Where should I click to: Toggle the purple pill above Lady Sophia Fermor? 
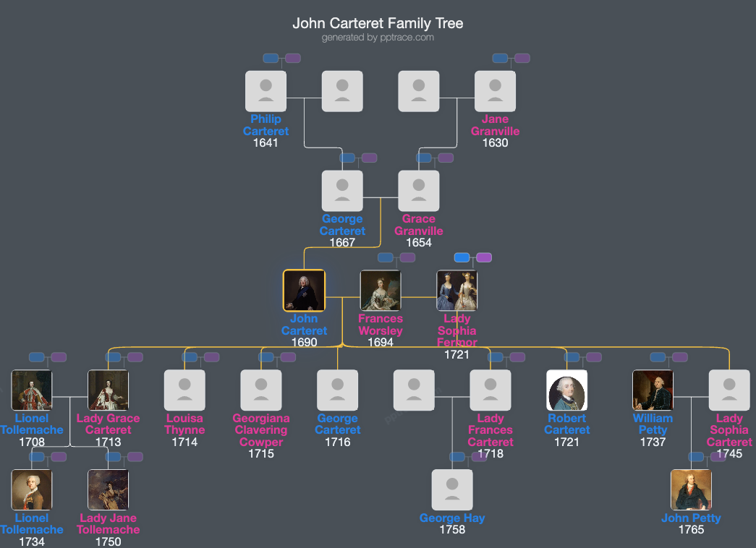(x=485, y=257)
